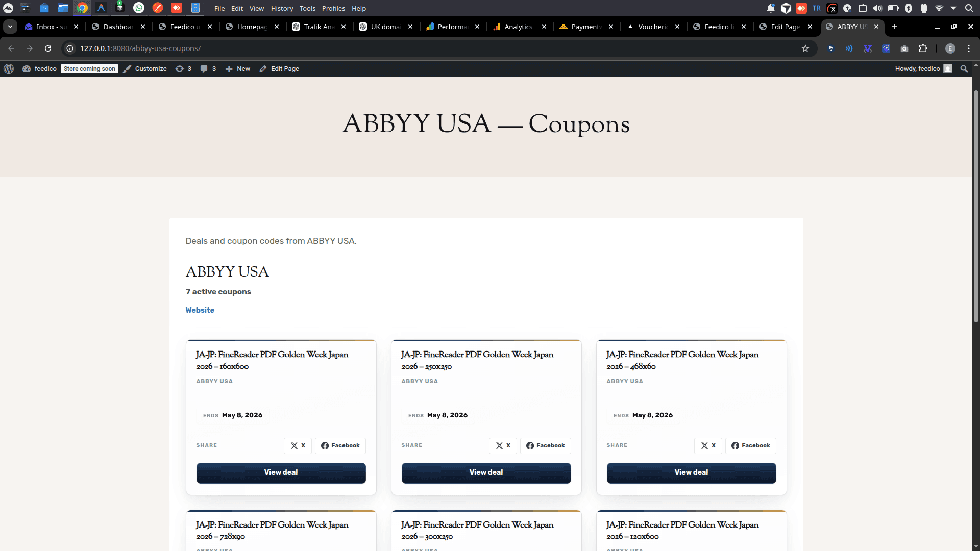The width and height of the screenshot is (980, 551).
Task: Click New in the admin bar
Action: click(237, 69)
